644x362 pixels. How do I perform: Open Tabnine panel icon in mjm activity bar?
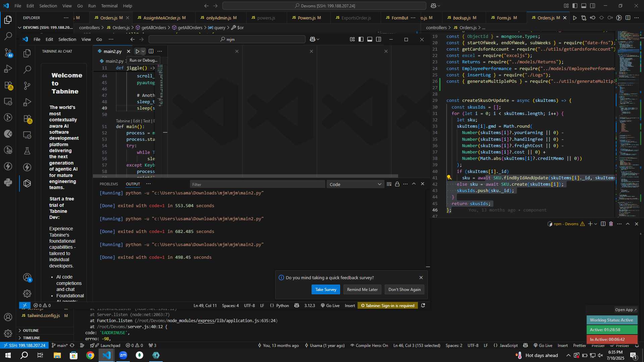pyautogui.click(x=27, y=183)
